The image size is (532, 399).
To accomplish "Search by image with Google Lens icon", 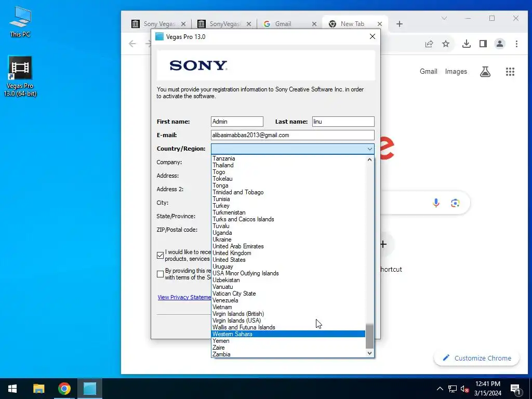I will coord(455,203).
